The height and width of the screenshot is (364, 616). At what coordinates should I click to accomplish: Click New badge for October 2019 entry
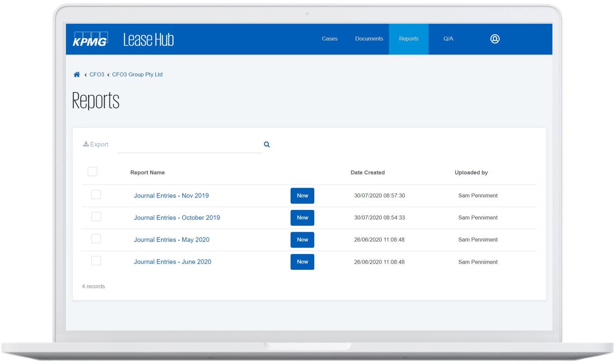[x=302, y=218]
